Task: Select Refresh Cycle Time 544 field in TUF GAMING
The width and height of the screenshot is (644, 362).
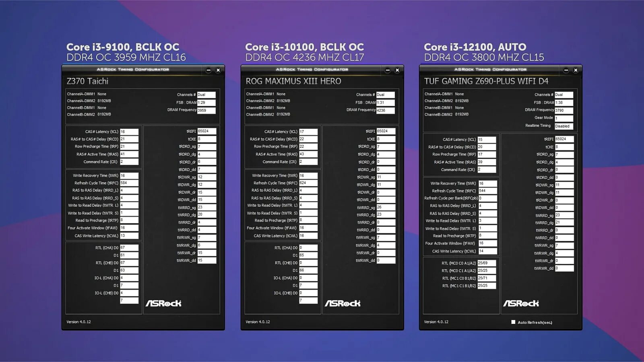Action: (x=488, y=191)
